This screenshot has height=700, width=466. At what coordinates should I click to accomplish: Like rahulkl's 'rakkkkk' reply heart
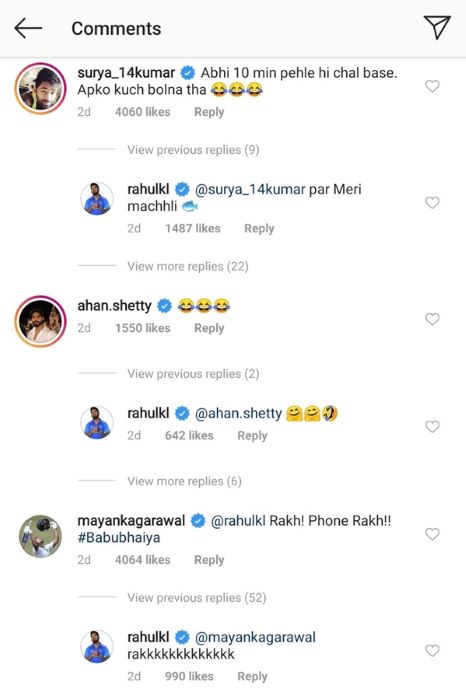pyautogui.click(x=432, y=650)
